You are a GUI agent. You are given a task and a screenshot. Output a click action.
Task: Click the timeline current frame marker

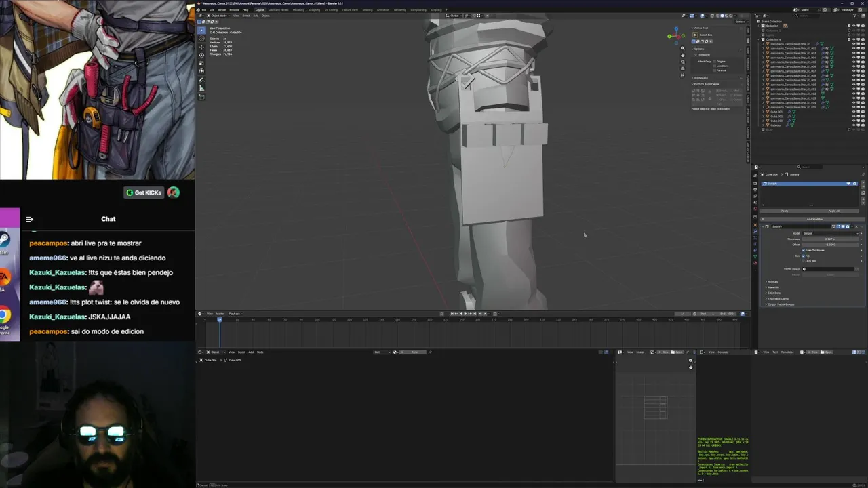click(x=219, y=319)
